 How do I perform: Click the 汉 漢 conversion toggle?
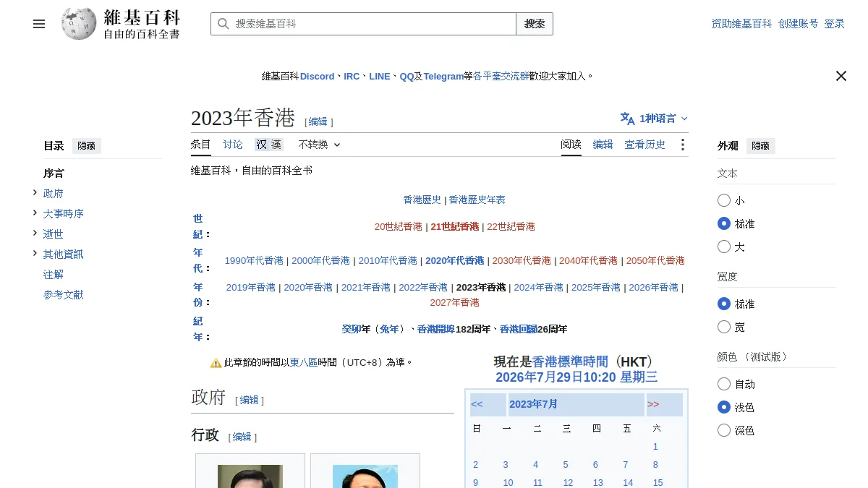tap(268, 145)
